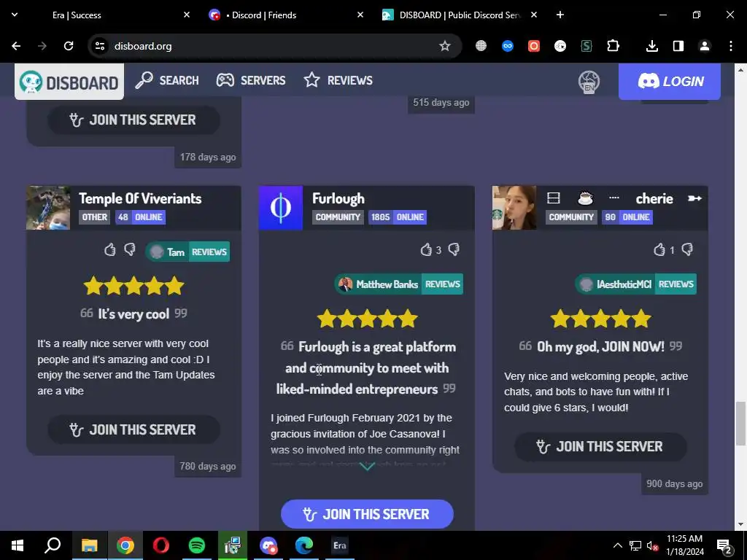The height and width of the screenshot is (560, 747).
Task: Expand the full Furlough review text
Action: point(367,467)
